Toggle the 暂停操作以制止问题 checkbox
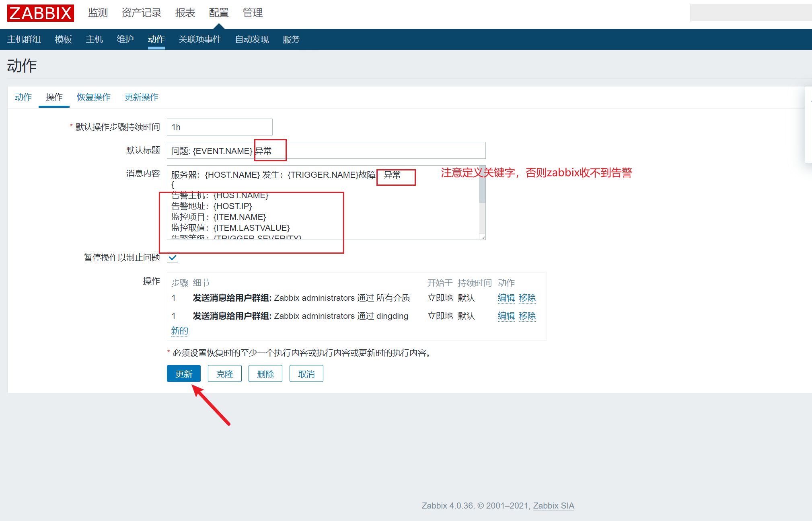 point(173,258)
